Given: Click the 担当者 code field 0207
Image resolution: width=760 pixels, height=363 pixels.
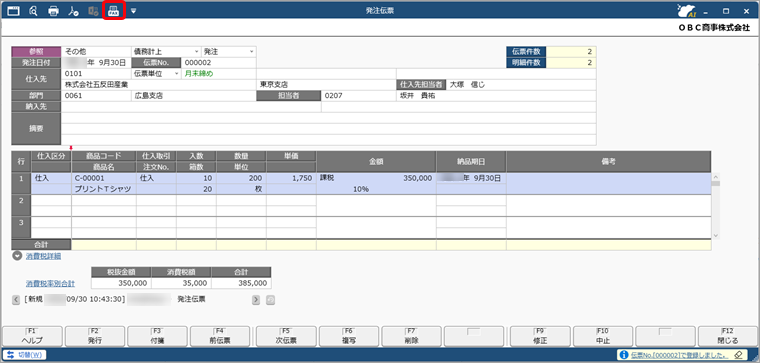Looking at the screenshot, I should (359, 96).
